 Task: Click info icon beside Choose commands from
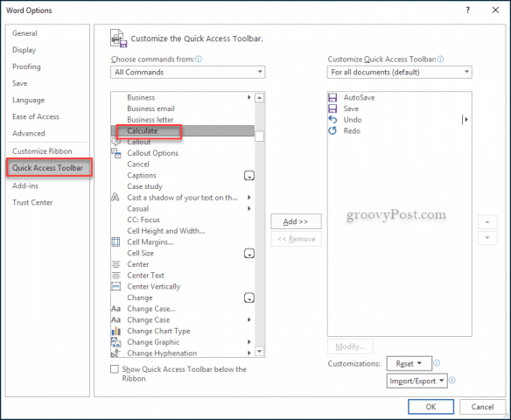point(199,59)
